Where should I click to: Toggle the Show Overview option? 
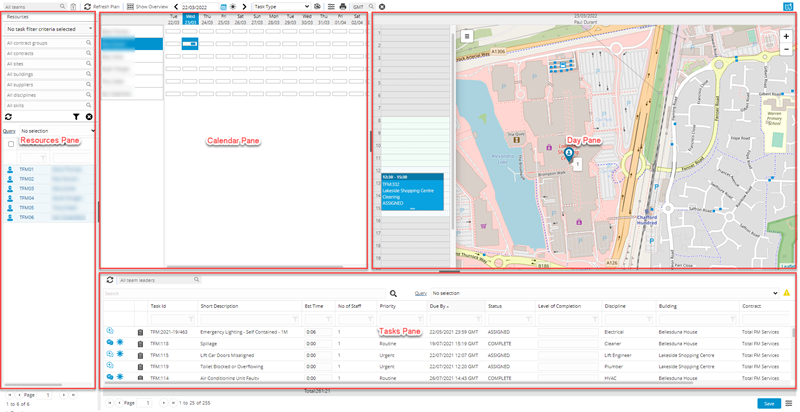(x=147, y=6)
